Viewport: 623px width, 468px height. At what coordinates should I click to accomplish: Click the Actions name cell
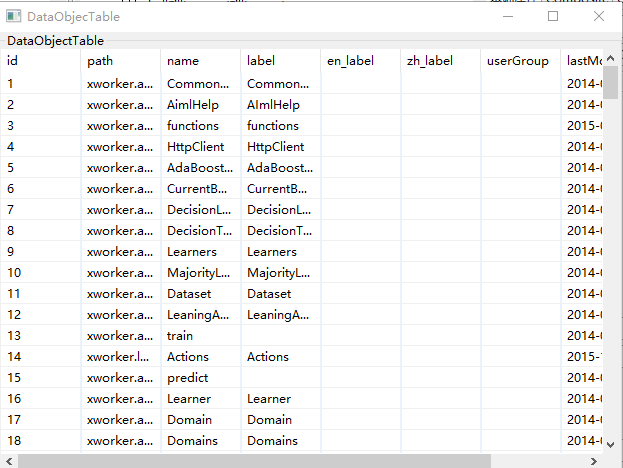[x=201, y=357]
